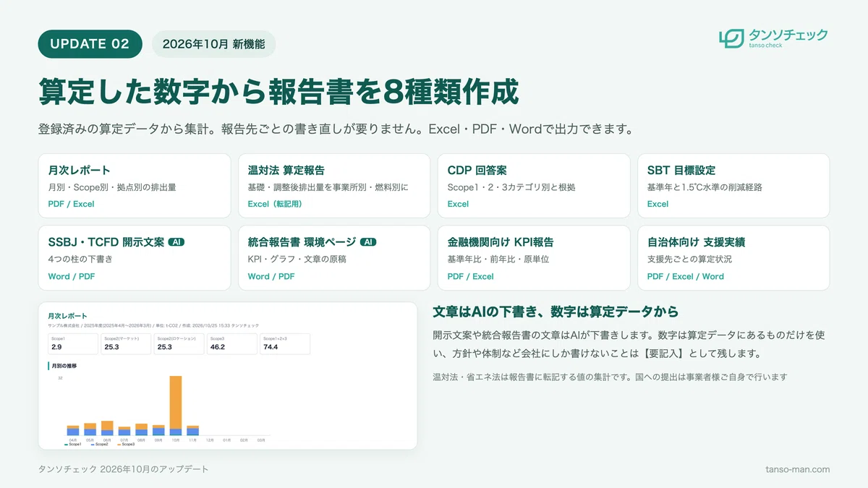The width and height of the screenshot is (868, 488).
Task: Click Excel（転記用）format label
Action: coord(275,204)
